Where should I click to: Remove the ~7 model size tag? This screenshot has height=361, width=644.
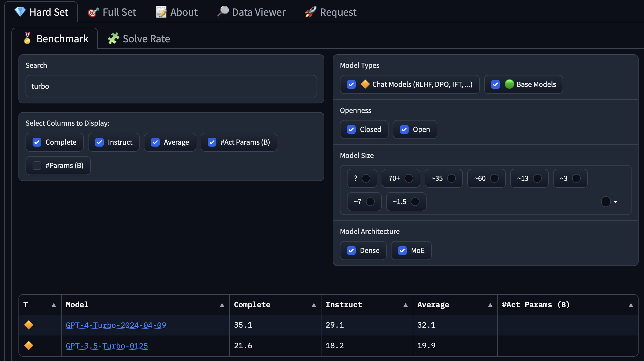[x=370, y=202]
